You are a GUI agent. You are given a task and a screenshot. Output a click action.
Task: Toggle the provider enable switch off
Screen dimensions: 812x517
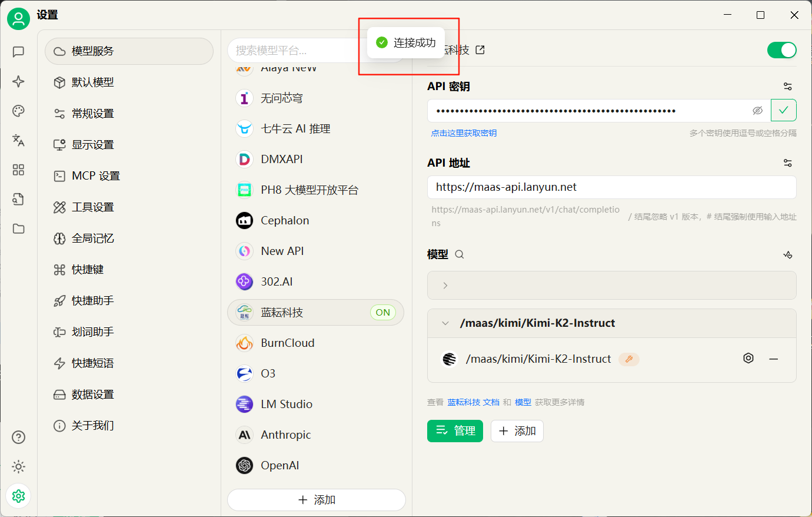(x=782, y=50)
